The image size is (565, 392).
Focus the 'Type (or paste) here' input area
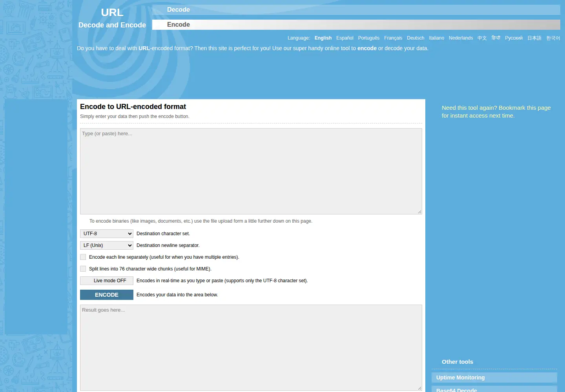coord(251,171)
